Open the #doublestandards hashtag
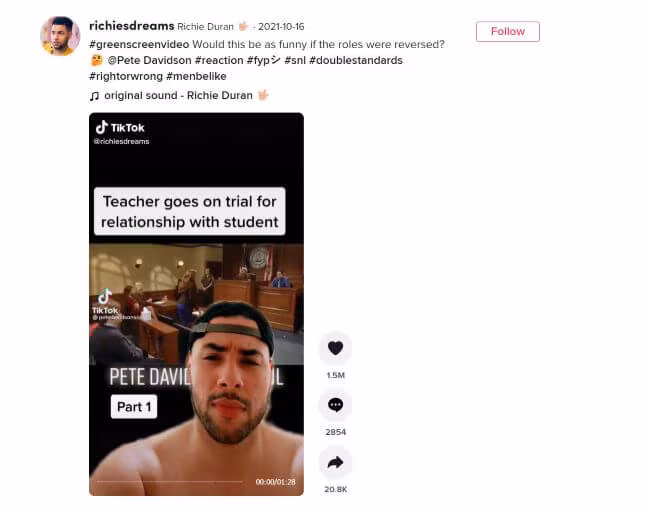The width and height of the screenshot is (650, 512). click(356, 61)
